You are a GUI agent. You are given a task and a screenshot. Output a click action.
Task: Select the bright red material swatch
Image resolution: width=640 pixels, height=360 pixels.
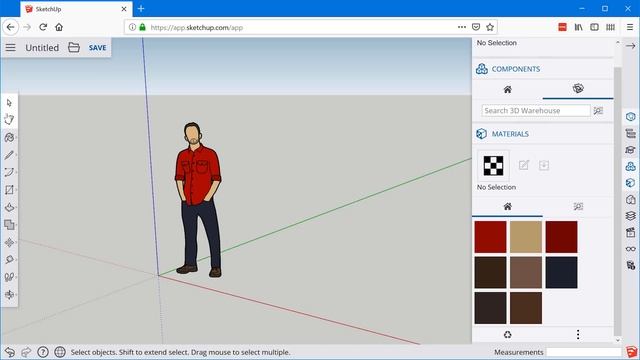coord(490,237)
